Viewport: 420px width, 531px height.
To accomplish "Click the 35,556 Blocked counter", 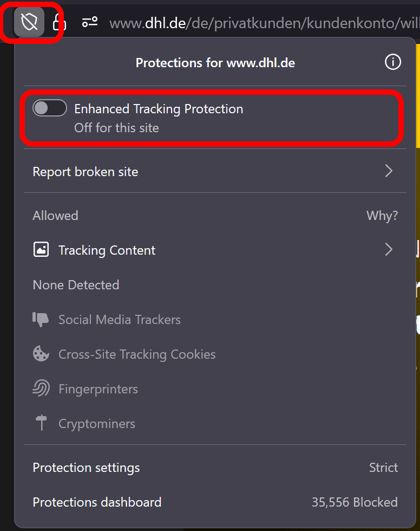I will coord(355,502).
